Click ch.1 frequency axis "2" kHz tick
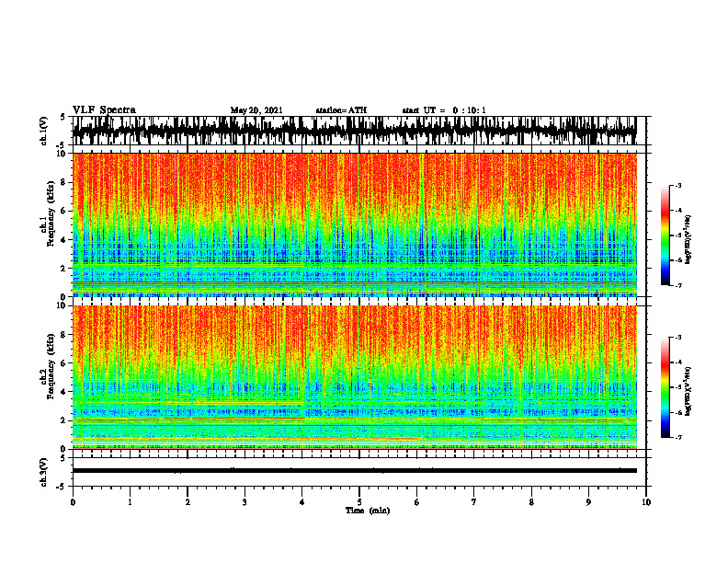Viewport: 728px width, 563px height. (x=63, y=268)
